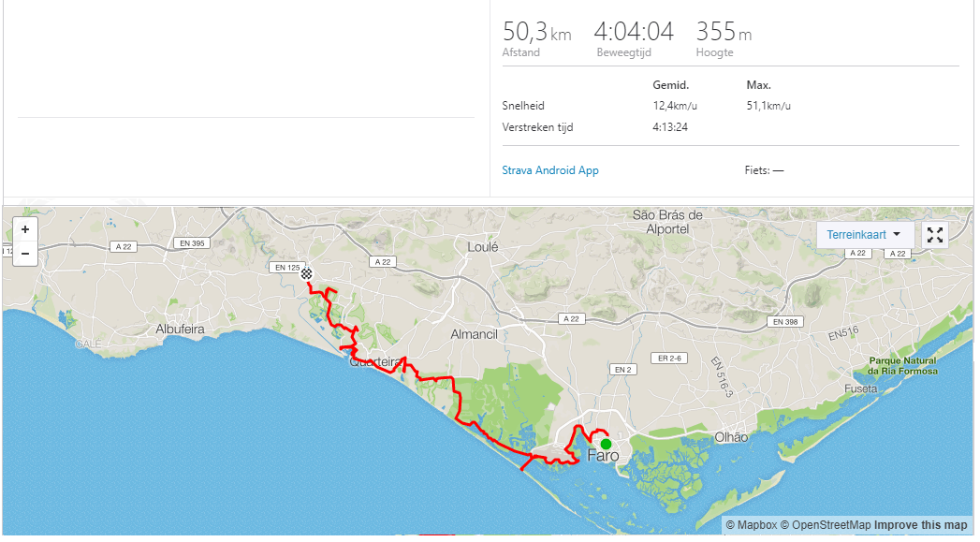
Task: Click the Albufeira town label
Action: click(x=180, y=329)
